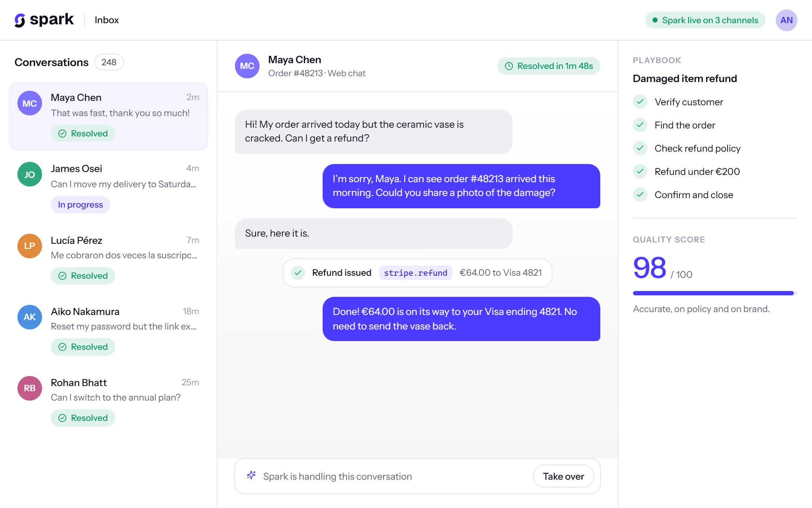
Task: Click Maya Chen's MC avatar in conversation list
Action: point(30,103)
